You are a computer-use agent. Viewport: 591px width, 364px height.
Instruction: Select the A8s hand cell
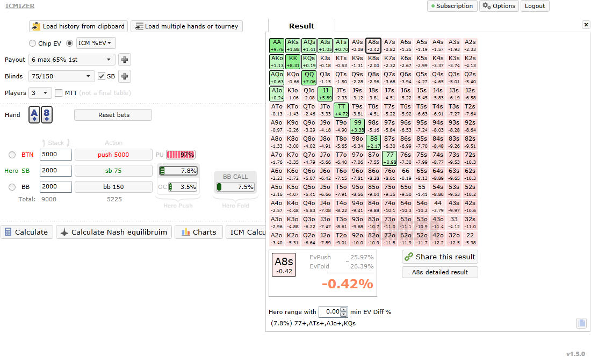click(x=373, y=46)
